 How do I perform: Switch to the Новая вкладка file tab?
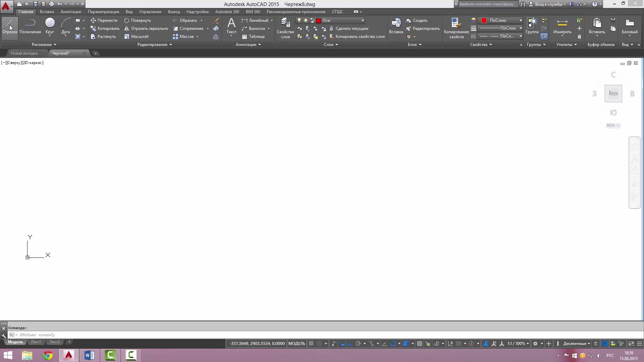[x=24, y=53]
